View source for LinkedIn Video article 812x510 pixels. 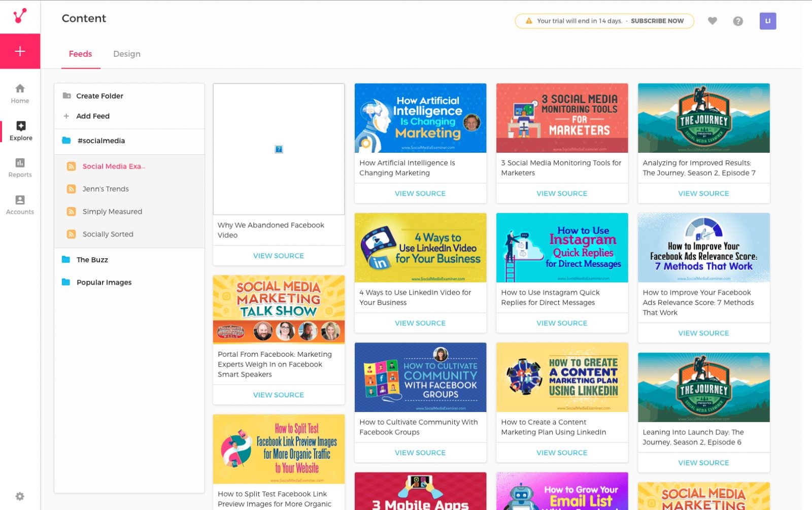(x=420, y=323)
